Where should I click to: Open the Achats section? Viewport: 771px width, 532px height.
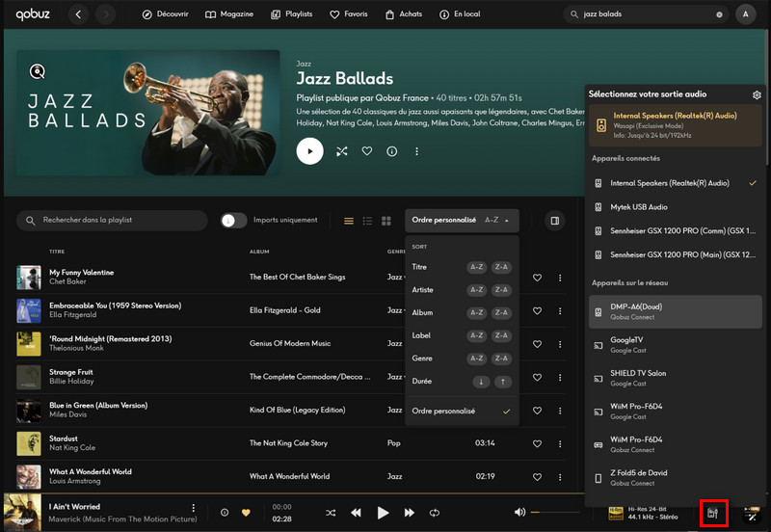pyautogui.click(x=404, y=14)
